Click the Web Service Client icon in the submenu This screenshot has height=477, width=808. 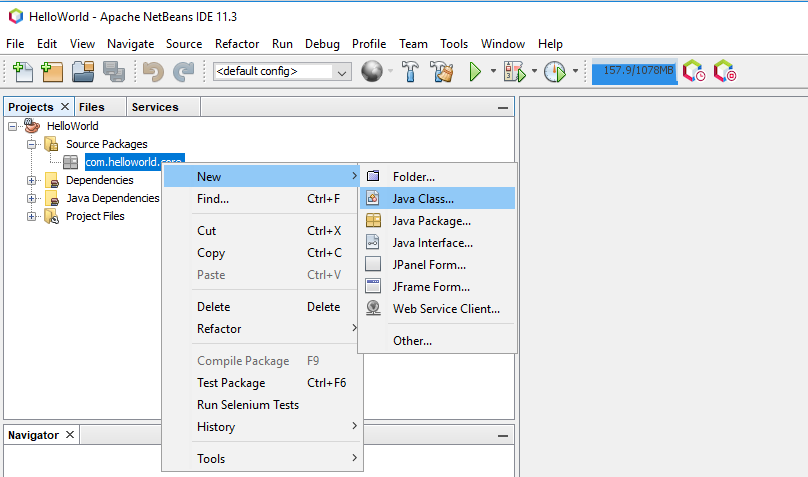click(373, 308)
